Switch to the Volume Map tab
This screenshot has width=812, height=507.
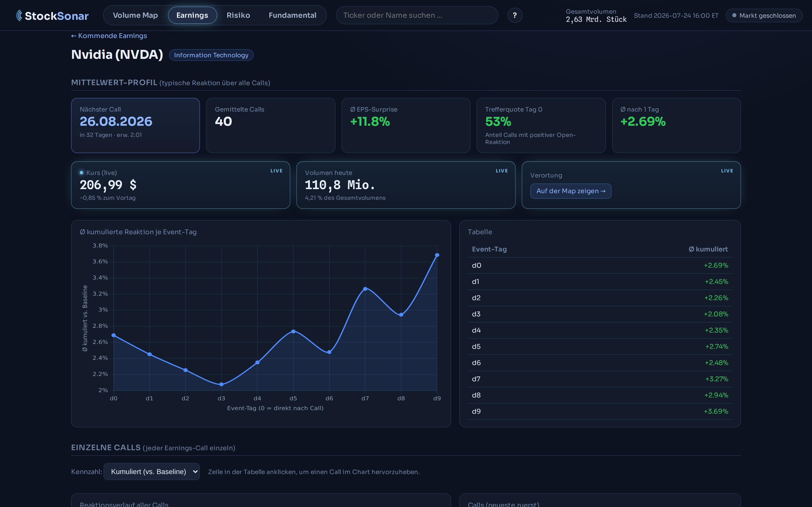point(135,15)
